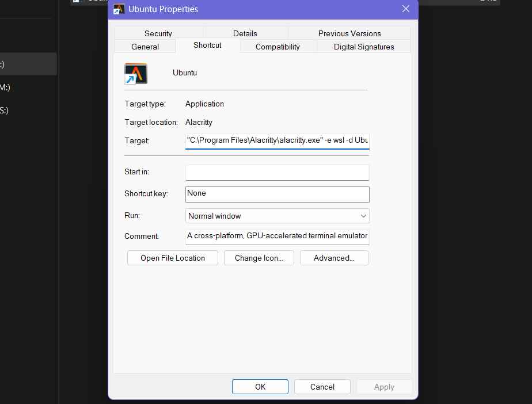Click the 'Alacritty' target location value
The width and height of the screenshot is (532, 404).
coord(199,122)
